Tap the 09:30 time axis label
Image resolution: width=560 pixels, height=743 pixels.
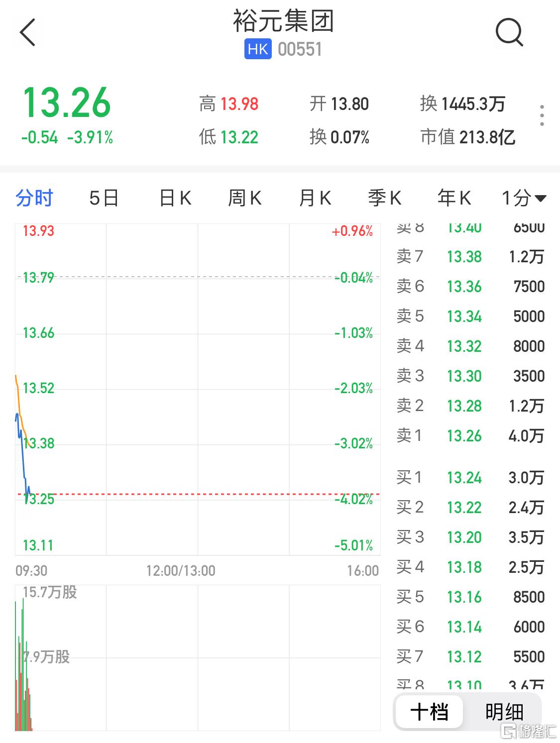(x=31, y=571)
